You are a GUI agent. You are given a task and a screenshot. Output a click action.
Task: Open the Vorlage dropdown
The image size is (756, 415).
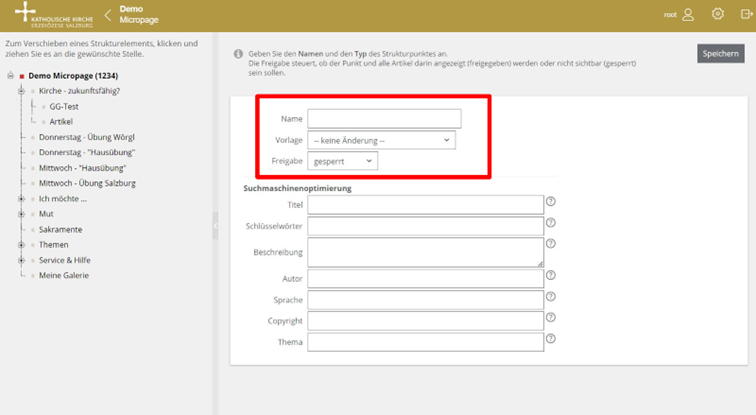381,140
